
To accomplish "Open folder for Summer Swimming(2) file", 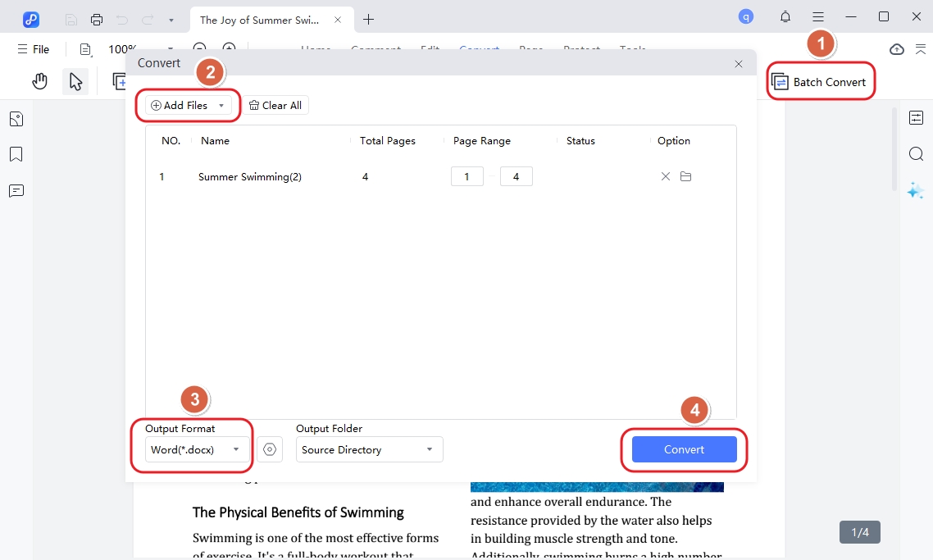I will tap(686, 176).
